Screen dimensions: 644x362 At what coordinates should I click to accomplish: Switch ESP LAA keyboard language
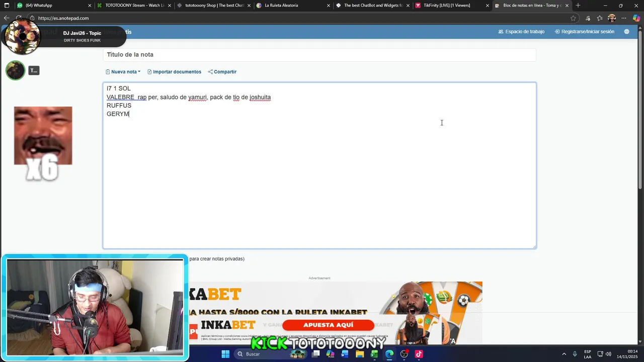click(x=588, y=354)
